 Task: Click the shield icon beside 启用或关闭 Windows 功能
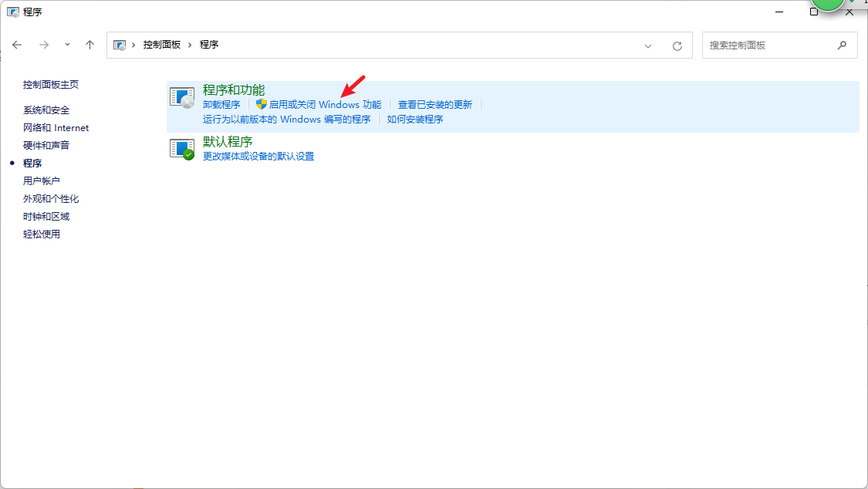click(x=262, y=105)
